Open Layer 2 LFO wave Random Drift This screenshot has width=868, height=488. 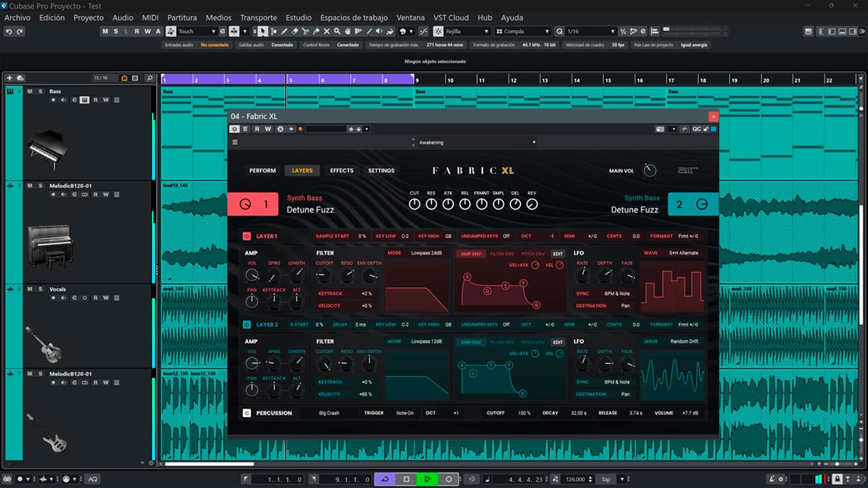[684, 341]
